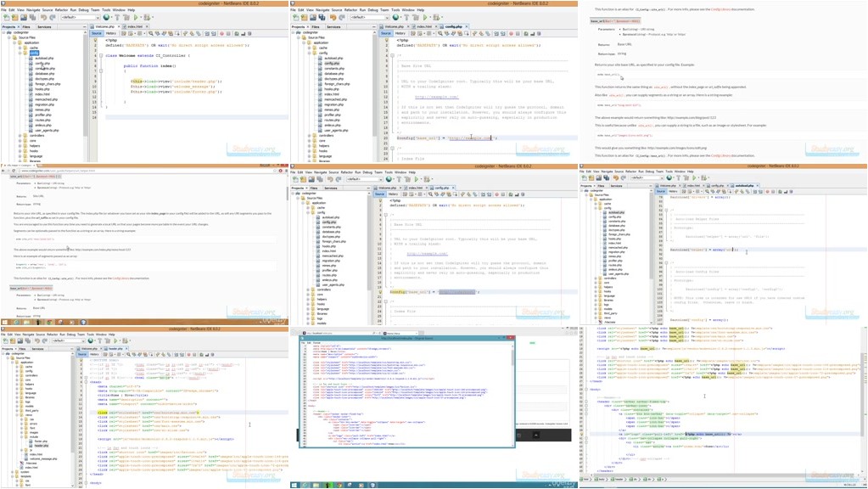868x489 pixels.
Task: Click magnifier Find Selection icon, top-left editor toolbar
Action: [151, 33]
